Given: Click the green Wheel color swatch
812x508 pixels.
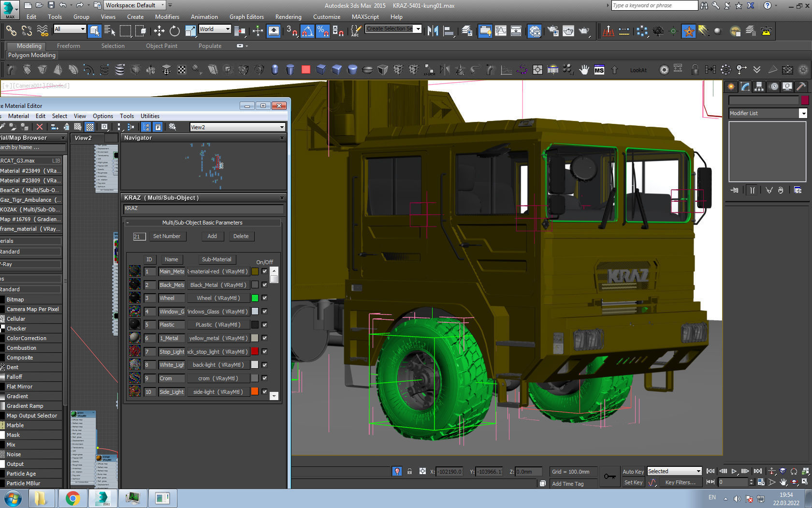Looking at the screenshot, I should pos(255,298).
